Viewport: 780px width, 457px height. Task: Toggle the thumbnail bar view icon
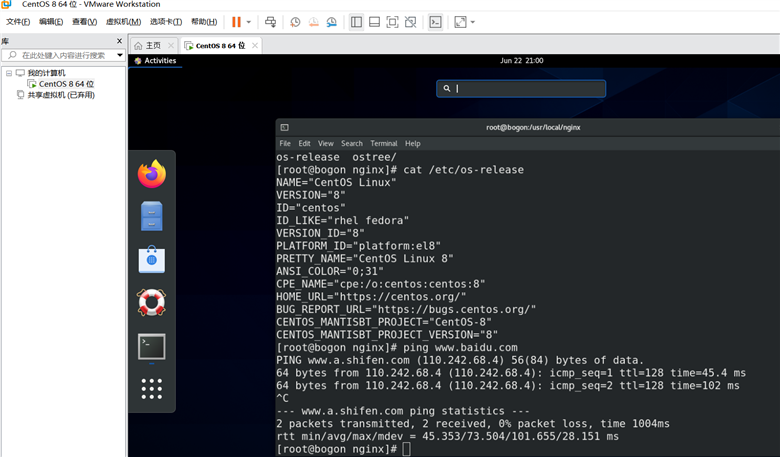click(374, 22)
